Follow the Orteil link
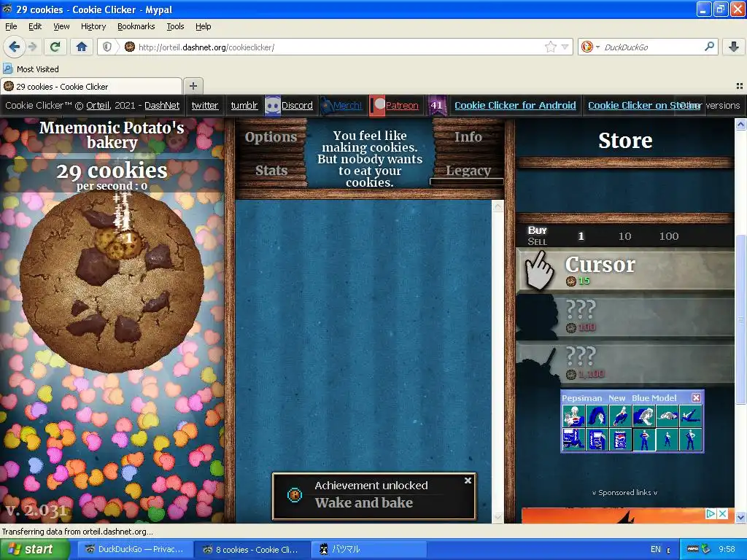The width and height of the screenshot is (747, 560). tap(98, 106)
